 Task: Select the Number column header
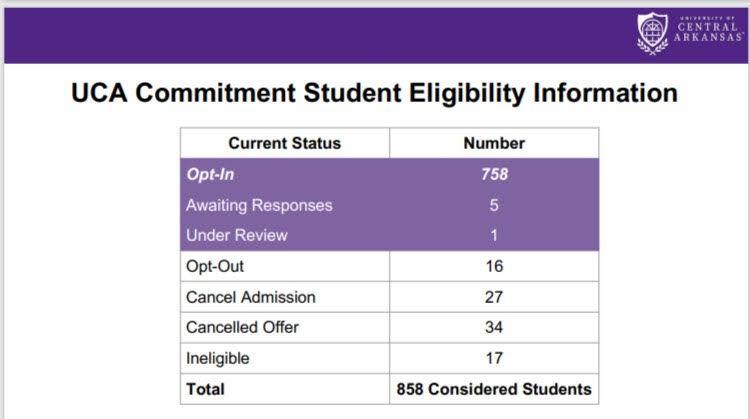tap(494, 143)
